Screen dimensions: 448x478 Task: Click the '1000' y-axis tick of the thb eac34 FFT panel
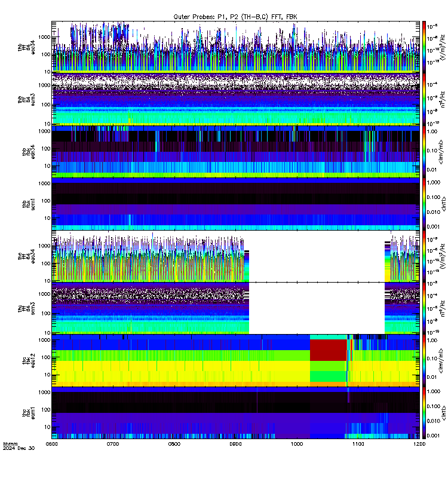pos(44,37)
